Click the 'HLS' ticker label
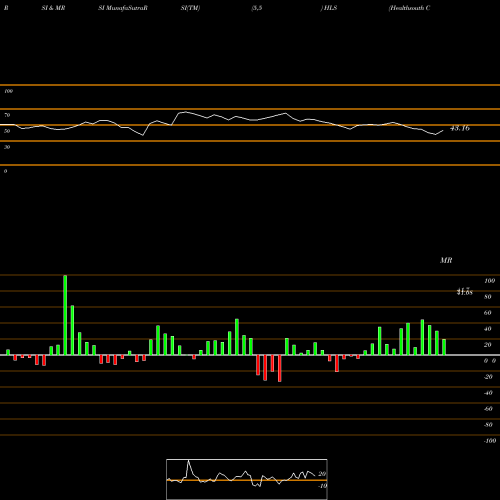The width and height of the screenshot is (500, 500). coord(330,8)
